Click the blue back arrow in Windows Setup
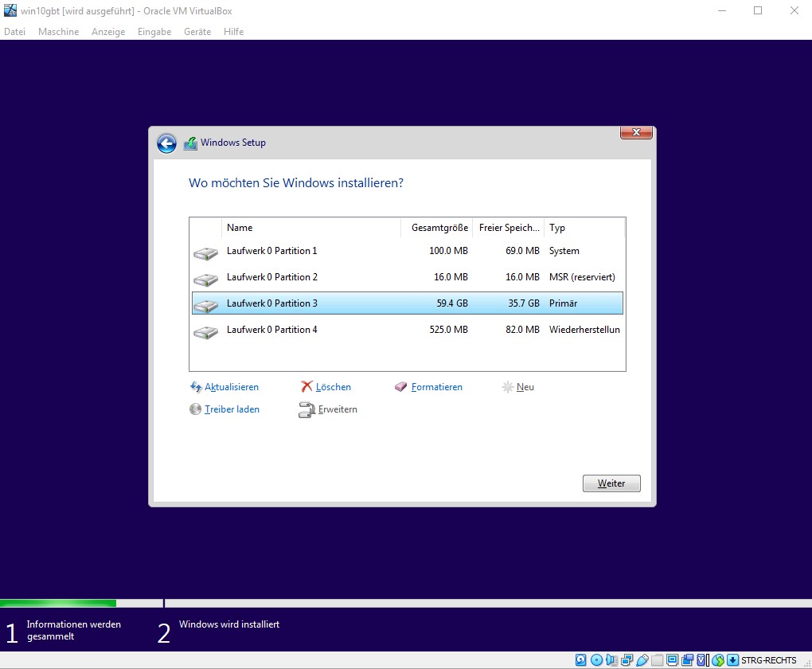Screen dimensions: 812x669 (x=166, y=143)
